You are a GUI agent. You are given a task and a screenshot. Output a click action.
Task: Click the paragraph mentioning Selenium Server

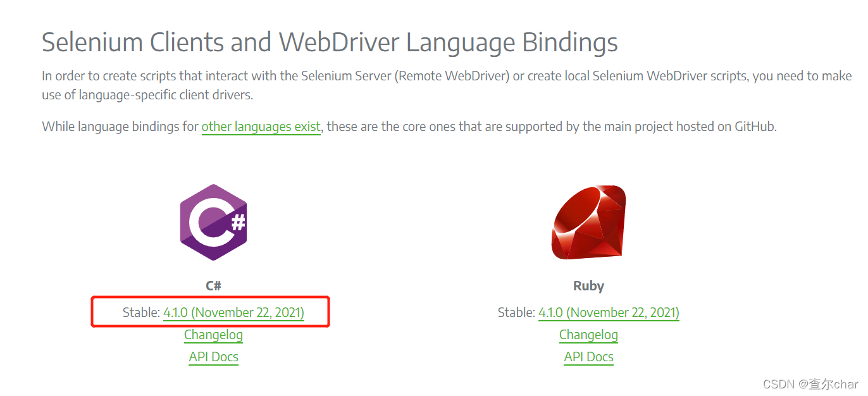pyautogui.click(x=443, y=84)
